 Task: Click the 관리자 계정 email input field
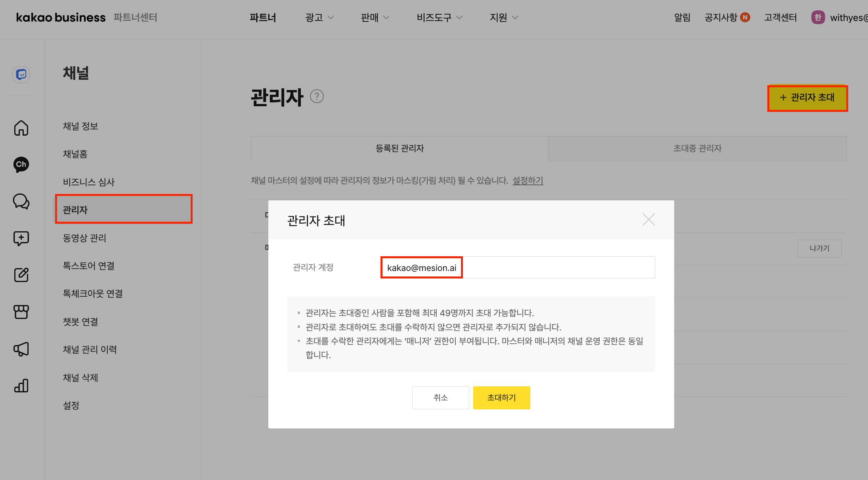518,267
